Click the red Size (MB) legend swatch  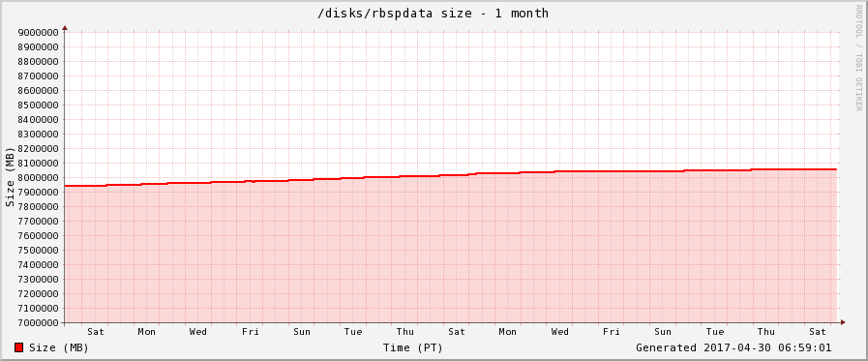(x=18, y=347)
